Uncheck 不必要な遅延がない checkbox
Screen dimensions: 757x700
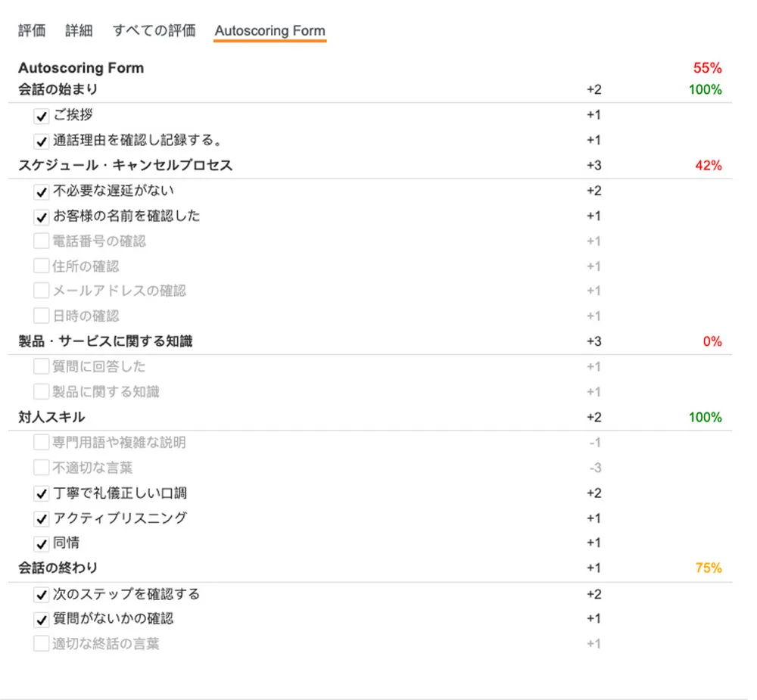(x=42, y=191)
